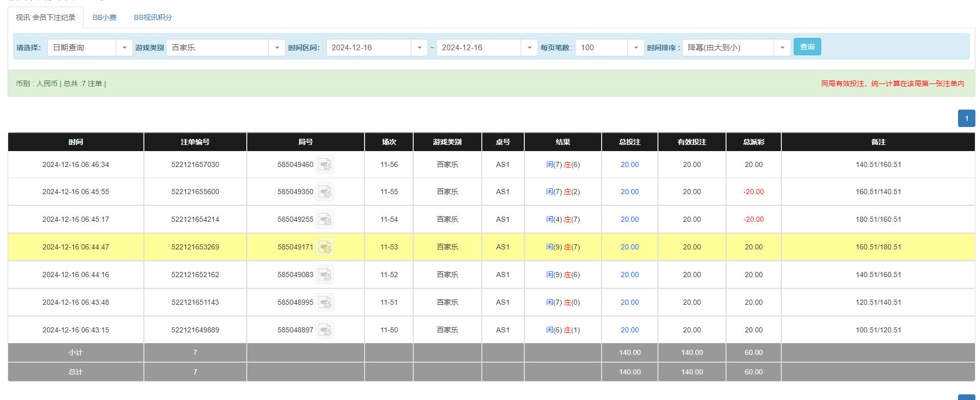Click the 20.00 total bet link for 11-56
The image size is (980, 400).
[x=629, y=165]
